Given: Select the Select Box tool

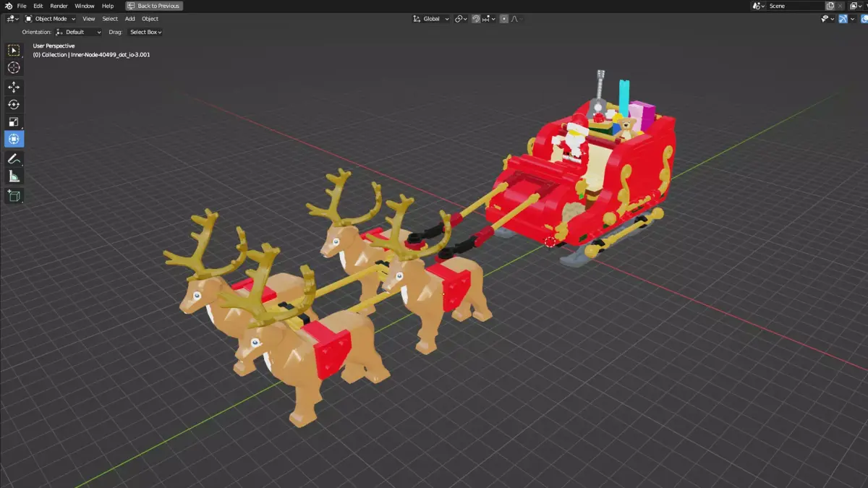Looking at the screenshot, I should click(14, 50).
